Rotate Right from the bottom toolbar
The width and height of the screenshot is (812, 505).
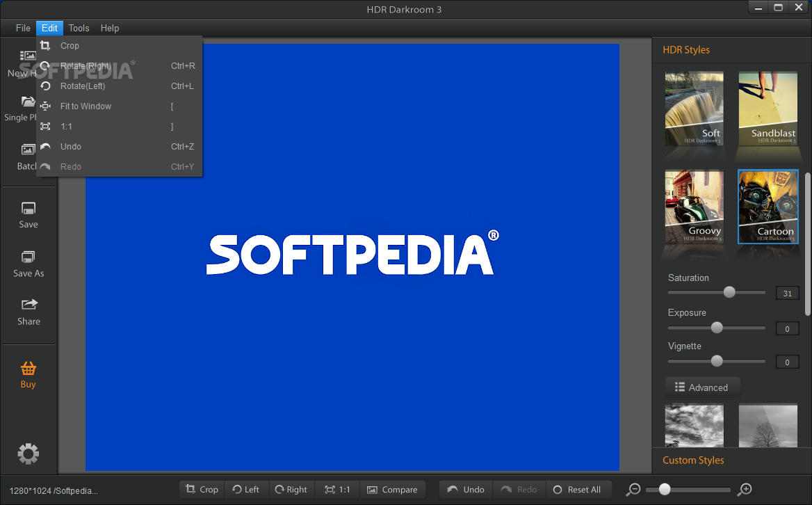tap(291, 490)
